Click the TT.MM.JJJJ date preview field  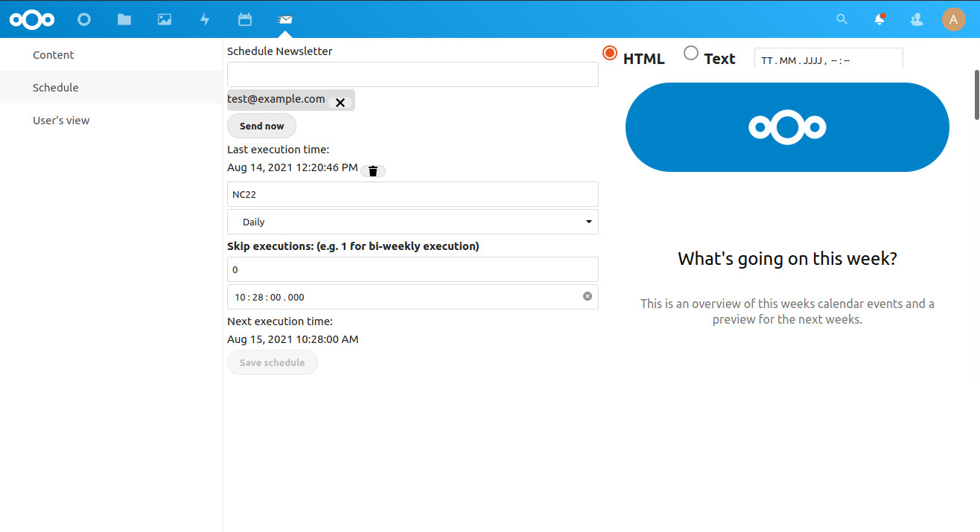(x=828, y=58)
